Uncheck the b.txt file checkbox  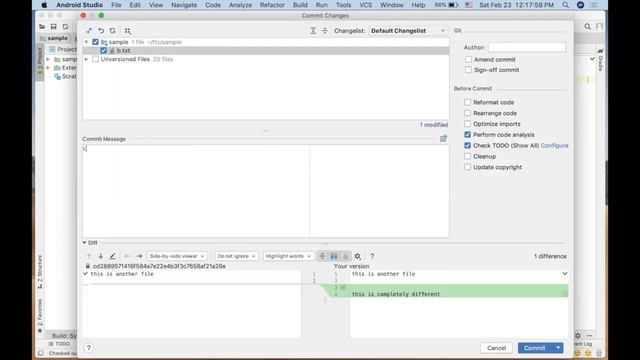pyautogui.click(x=103, y=51)
